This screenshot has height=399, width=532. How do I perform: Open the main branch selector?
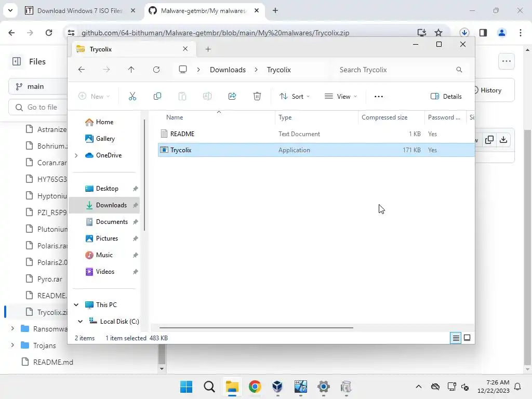38,87
